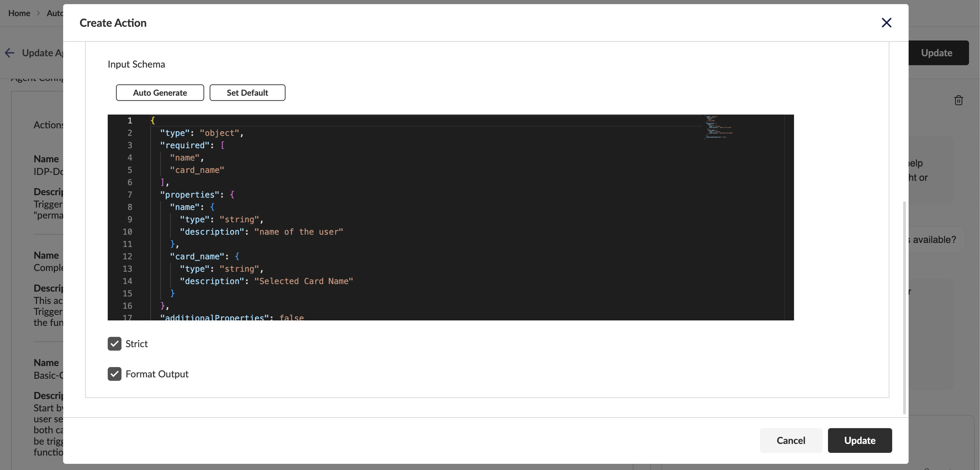
Task: Click the top-right Update button
Action: (x=936, y=52)
